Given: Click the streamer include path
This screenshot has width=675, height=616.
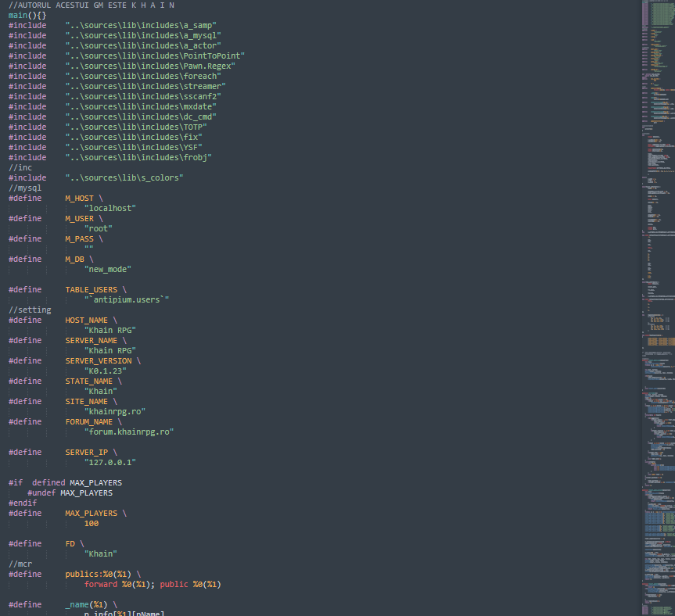Looking at the screenshot, I should [x=145, y=87].
